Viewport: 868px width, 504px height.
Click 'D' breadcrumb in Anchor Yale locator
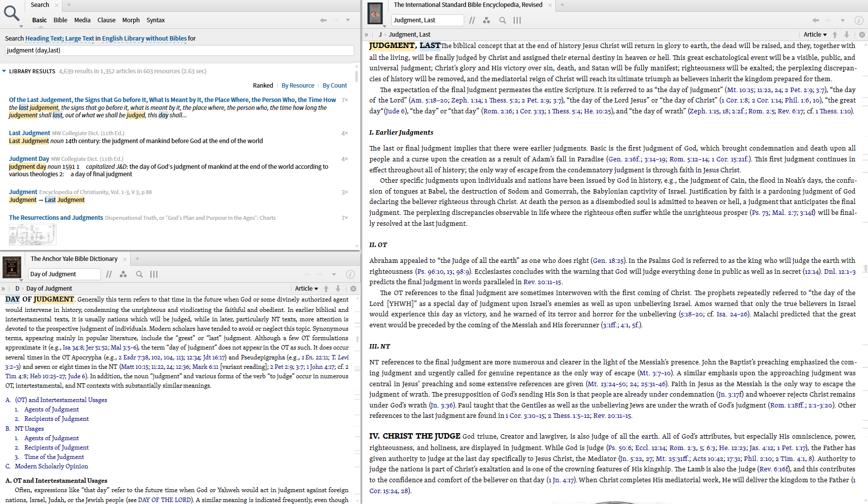pos(17,289)
